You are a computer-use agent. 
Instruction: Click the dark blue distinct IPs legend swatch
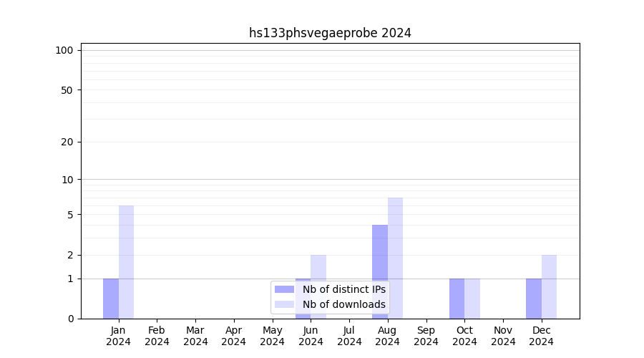[284, 289]
